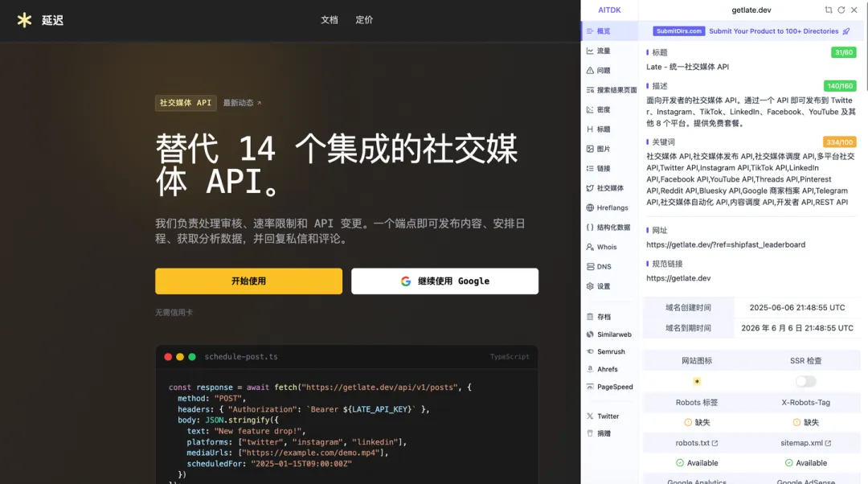Open Submit Your Product to 100+ Directories
This screenshot has height=484, width=868.
[774, 31]
